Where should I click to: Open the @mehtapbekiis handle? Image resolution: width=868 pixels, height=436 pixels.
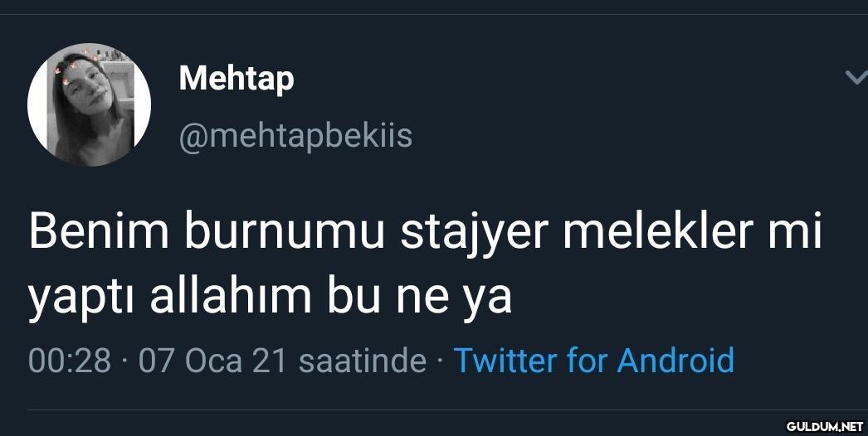click(295, 134)
